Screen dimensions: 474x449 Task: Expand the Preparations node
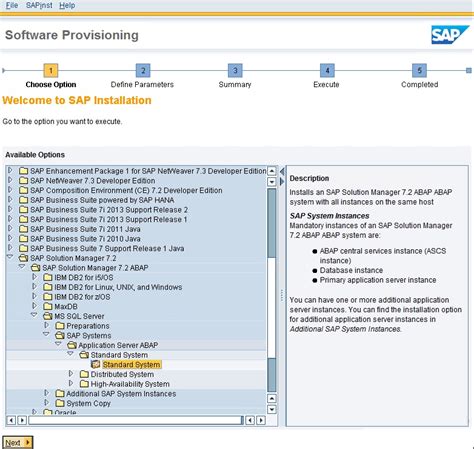coord(46,325)
